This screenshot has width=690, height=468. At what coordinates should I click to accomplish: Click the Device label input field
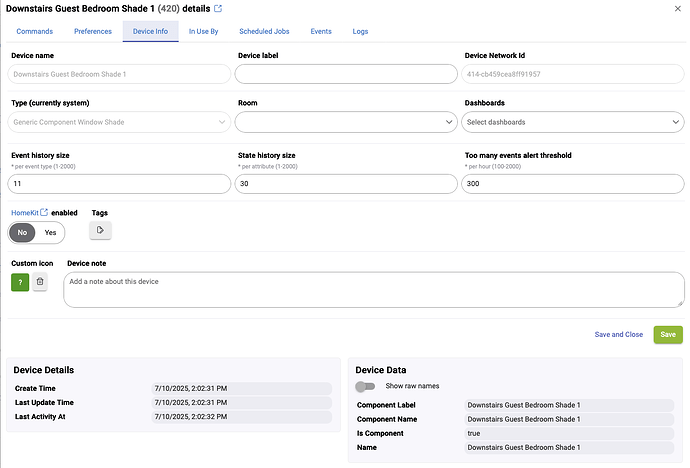point(345,73)
